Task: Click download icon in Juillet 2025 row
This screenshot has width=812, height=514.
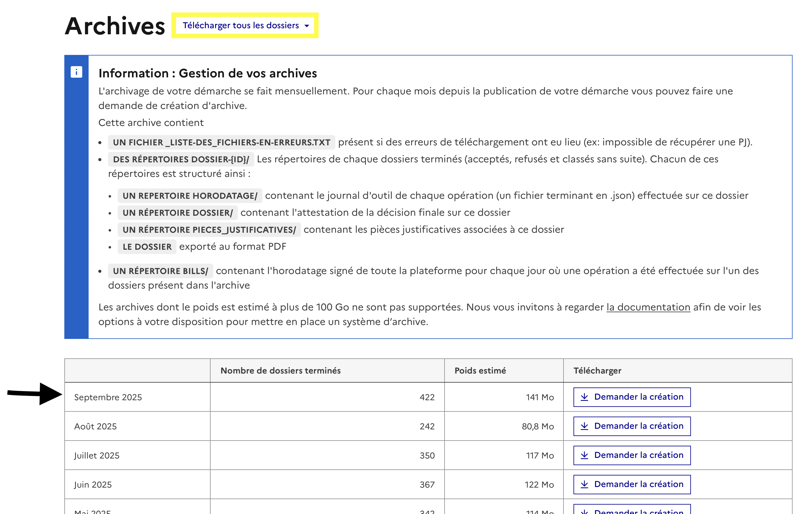Action: (584, 455)
